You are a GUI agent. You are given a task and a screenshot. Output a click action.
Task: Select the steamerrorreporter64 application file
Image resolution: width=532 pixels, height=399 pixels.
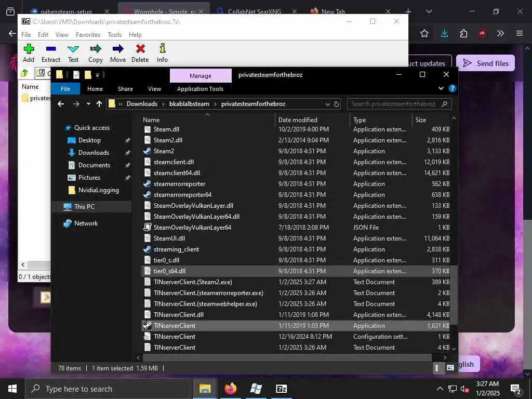(296, 195)
